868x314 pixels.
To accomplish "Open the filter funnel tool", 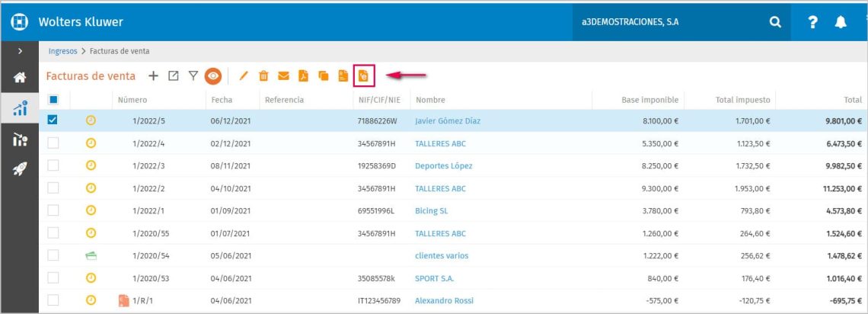I will (193, 76).
